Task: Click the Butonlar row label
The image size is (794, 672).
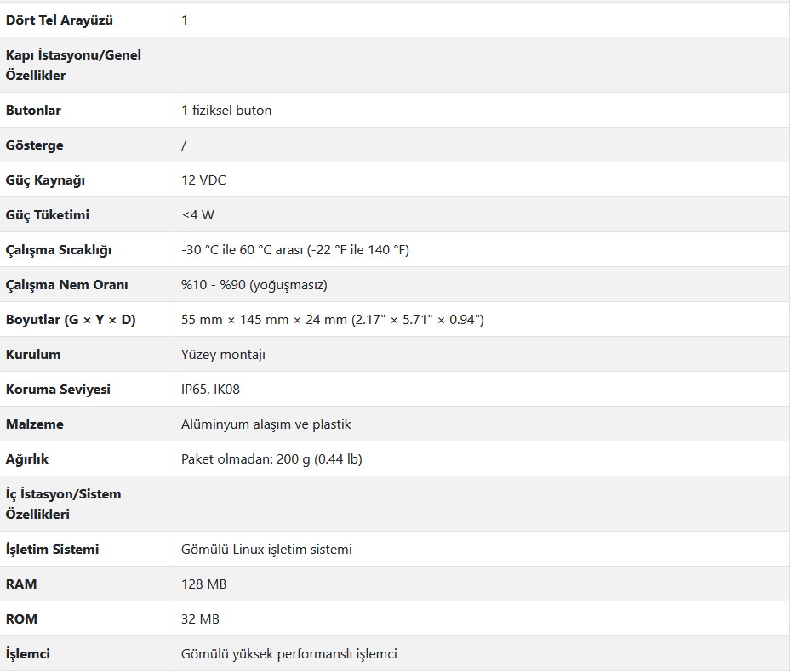Action: tap(33, 111)
